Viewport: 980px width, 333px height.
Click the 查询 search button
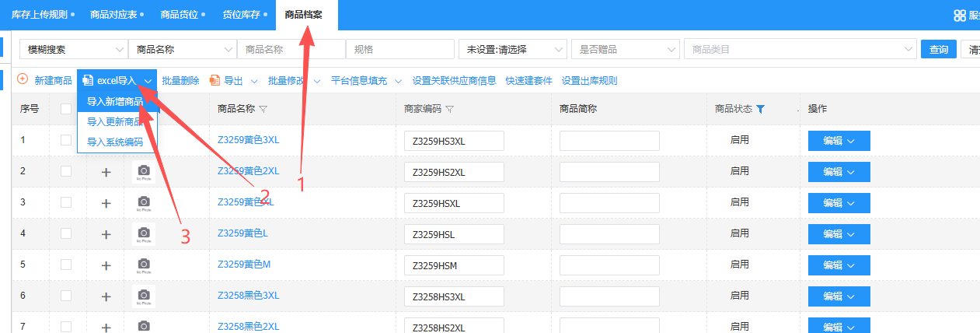click(x=939, y=49)
